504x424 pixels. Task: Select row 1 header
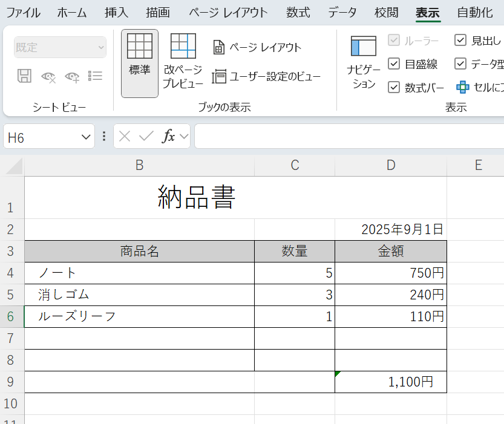12,198
